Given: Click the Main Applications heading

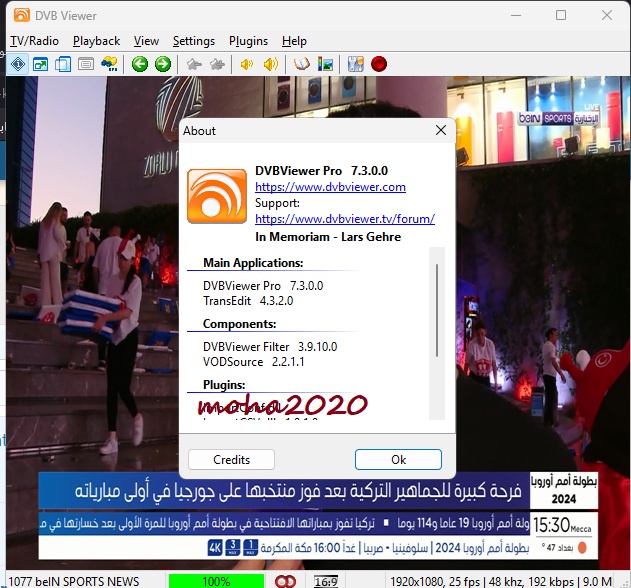Looking at the screenshot, I should pos(253,263).
